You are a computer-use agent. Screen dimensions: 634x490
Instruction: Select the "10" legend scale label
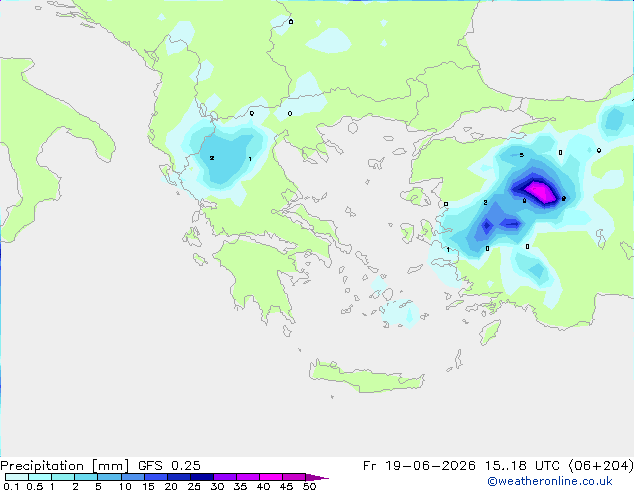pos(125,486)
